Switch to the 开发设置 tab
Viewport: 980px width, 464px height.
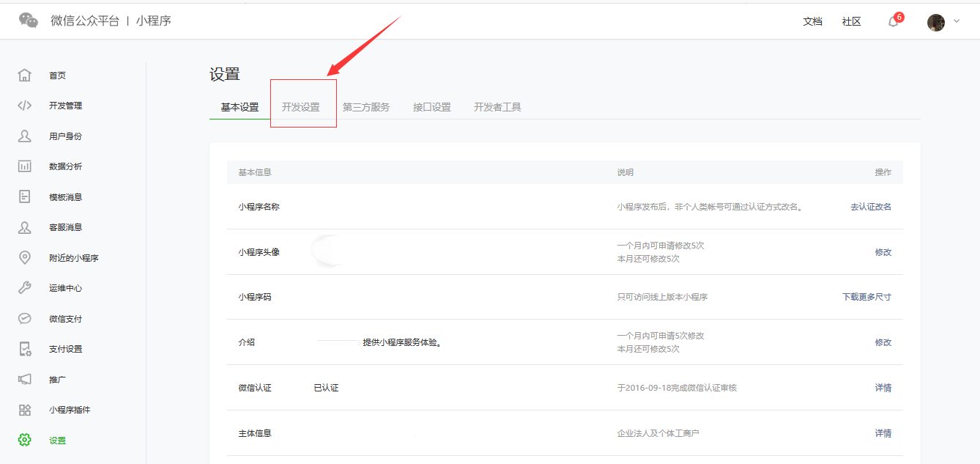click(x=301, y=107)
